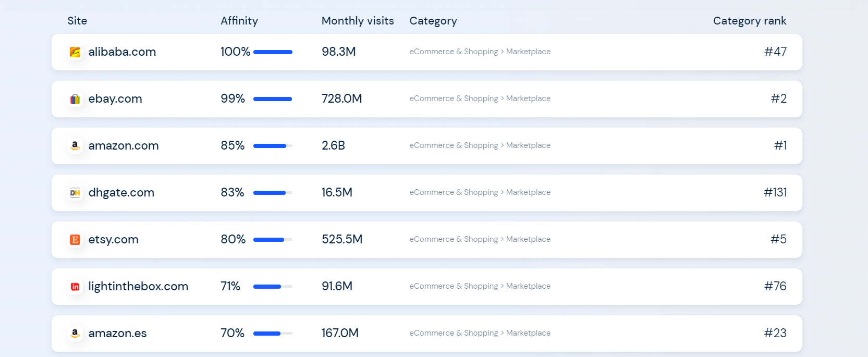Open the amazon.es site link
This screenshot has width=868, height=357.
117,333
